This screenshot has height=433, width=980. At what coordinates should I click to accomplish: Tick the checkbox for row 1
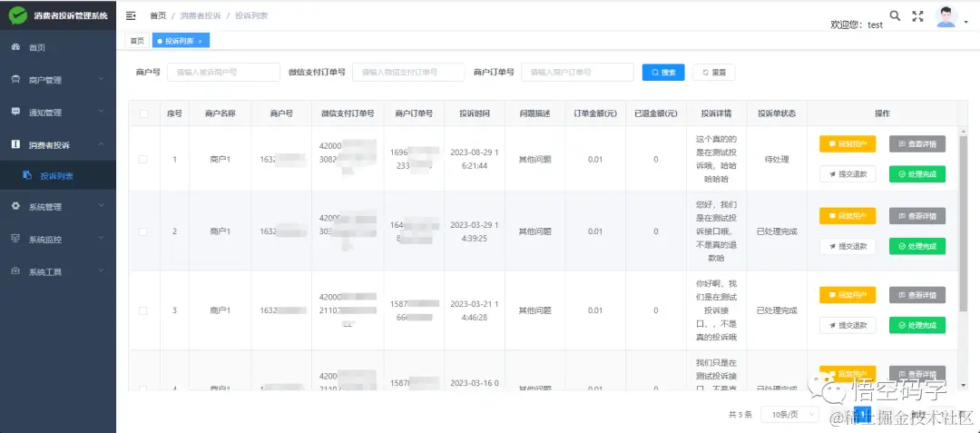(x=143, y=160)
